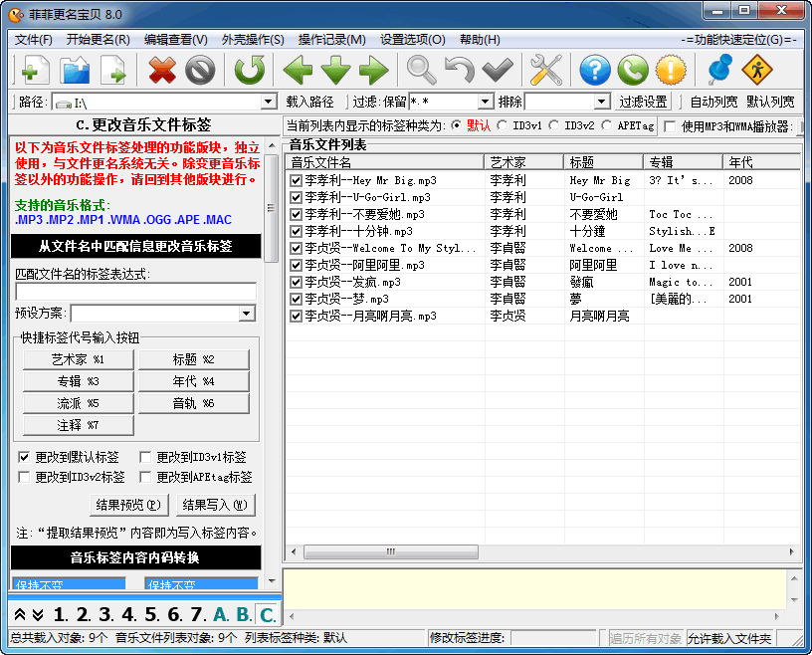Open the 编辑查看(V) menu
The image size is (812, 655).
(176, 40)
